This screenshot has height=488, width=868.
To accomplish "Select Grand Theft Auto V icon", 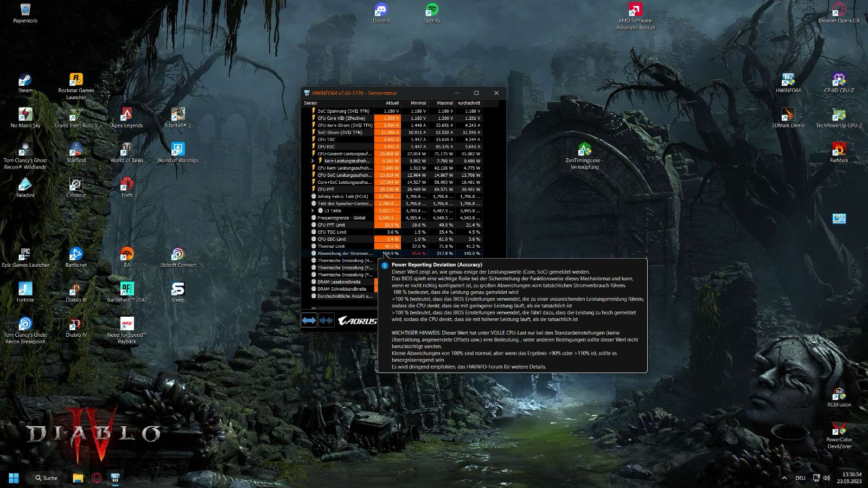I will [x=76, y=118].
